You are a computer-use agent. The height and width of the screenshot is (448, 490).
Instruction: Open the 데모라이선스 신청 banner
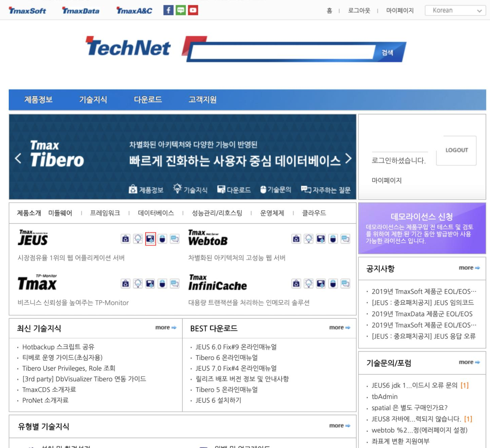[422, 228]
